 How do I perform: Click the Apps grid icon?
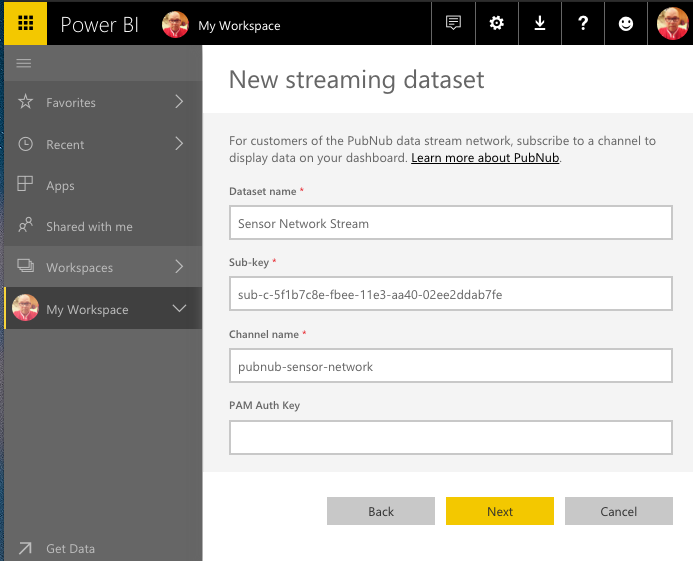(x=25, y=183)
